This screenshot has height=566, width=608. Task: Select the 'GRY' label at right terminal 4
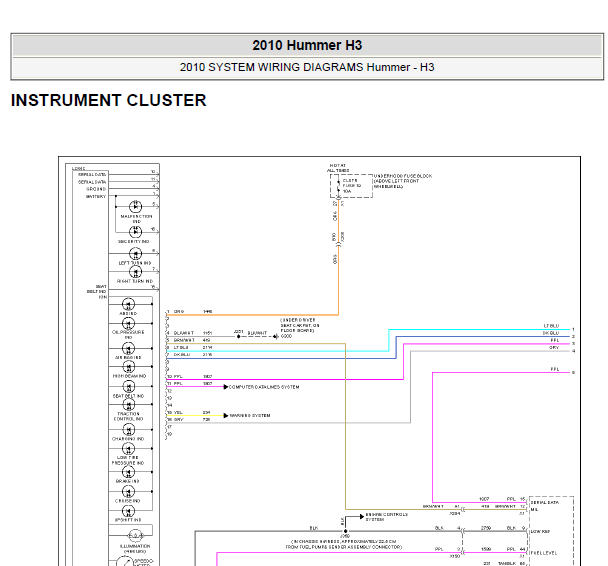tap(554, 348)
